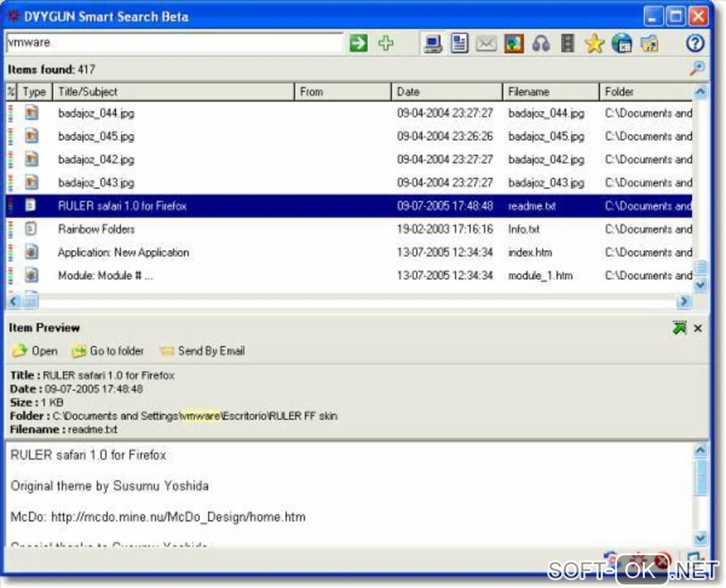Click the date 19-02-2003 17:16:16
This screenshot has width=726, height=588.
click(445, 229)
